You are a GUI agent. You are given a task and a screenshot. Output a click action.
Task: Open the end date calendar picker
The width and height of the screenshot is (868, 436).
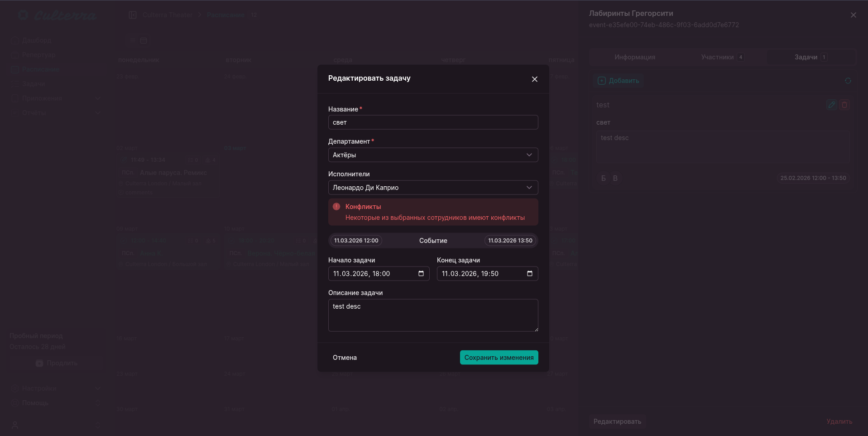[x=529, y=274]
